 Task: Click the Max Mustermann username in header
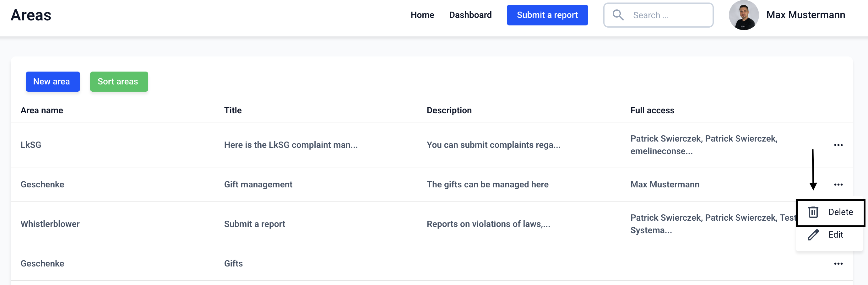[805, 15]
